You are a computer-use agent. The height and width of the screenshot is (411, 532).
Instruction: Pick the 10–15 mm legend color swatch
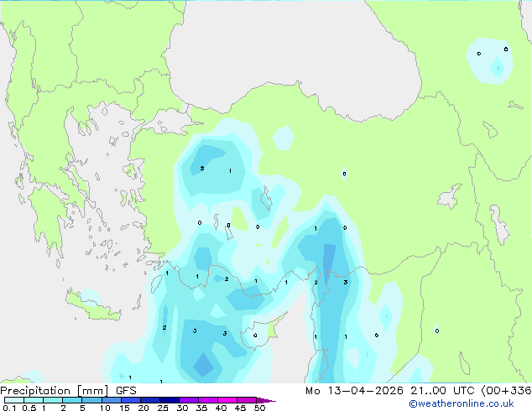(x=111, y=400)
